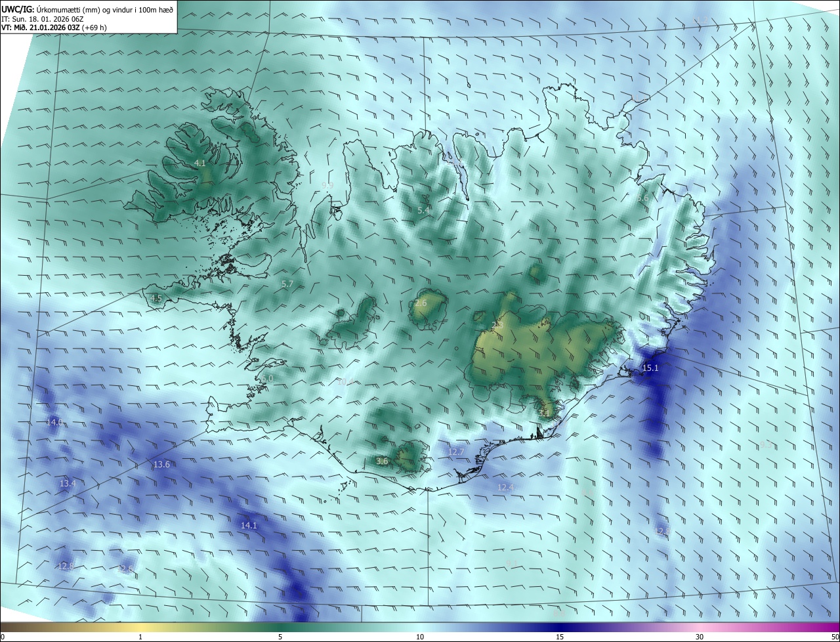This screenshot has height=642, width=840.
Task: Click the colorbar tick label 1
Action: pyautogui.click(x=140, y=637)
